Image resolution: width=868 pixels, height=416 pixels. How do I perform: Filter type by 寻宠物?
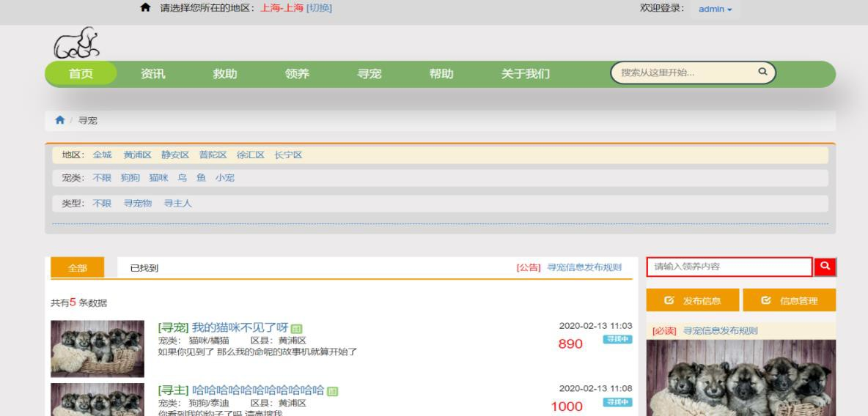tap(137, 203)
